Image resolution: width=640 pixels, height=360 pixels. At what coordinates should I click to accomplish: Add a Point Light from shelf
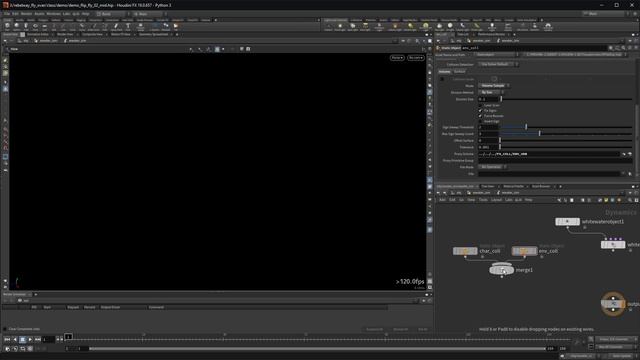pyautogui.click(x=340, y=27)
